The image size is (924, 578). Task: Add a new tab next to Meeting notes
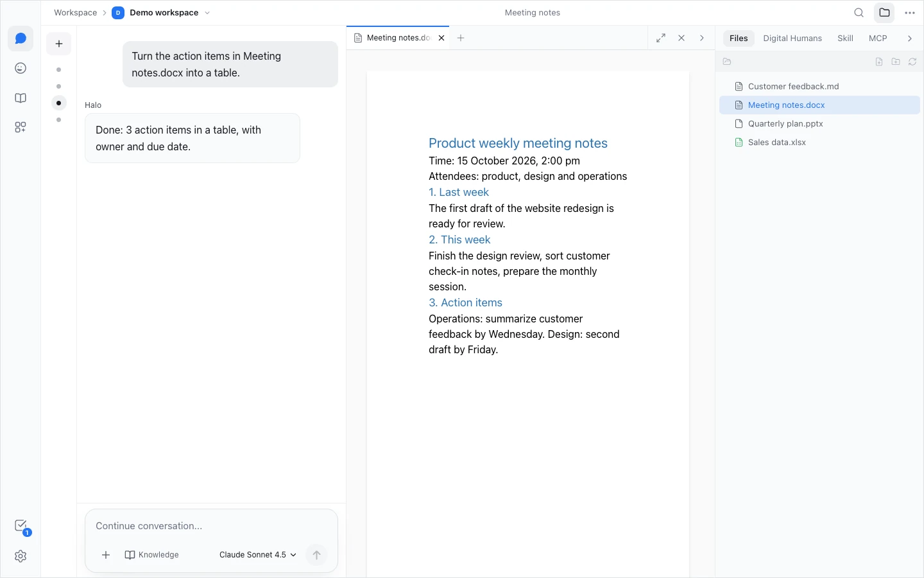click(461, 38)
